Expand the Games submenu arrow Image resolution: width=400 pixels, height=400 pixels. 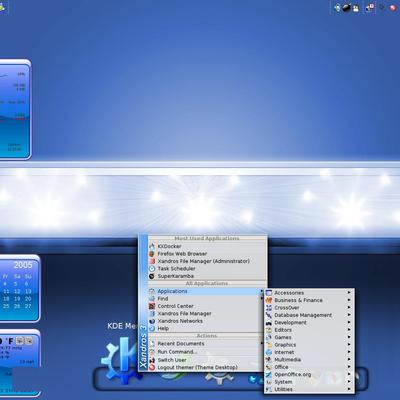click(x=349, y=337)
